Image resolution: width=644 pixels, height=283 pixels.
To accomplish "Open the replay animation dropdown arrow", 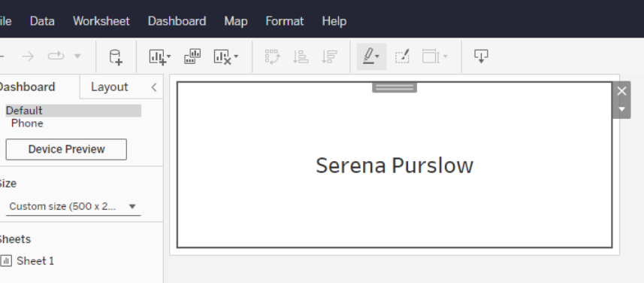I will [x=77, y=56].
